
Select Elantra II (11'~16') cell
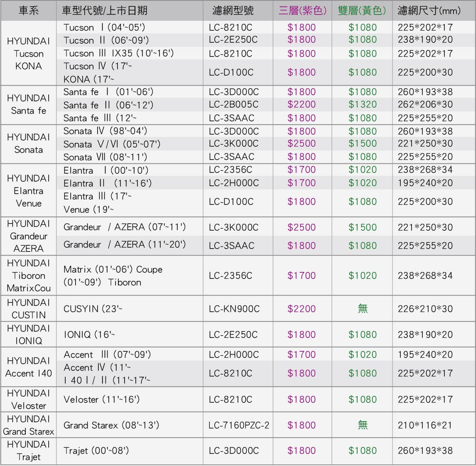[x=108, y=183]
